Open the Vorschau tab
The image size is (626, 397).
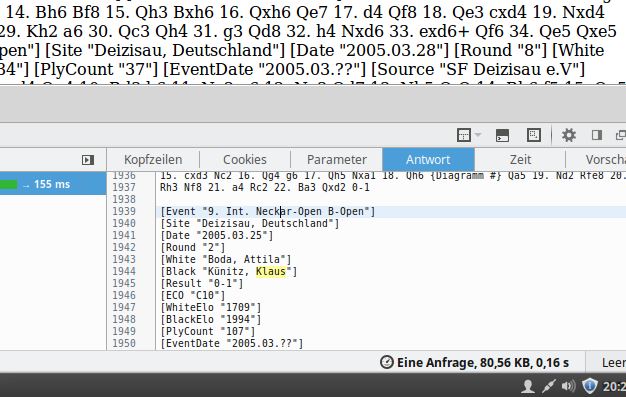pyautogui.click(x=605, y=159)
